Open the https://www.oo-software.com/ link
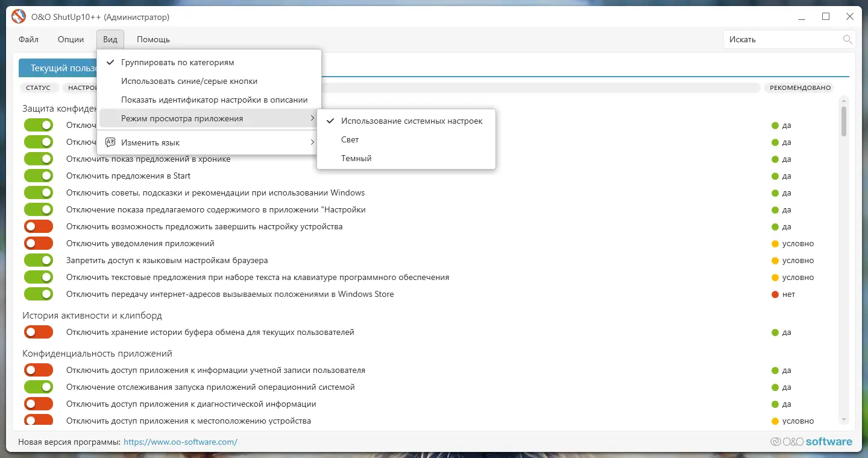 pyautogui.click(x=180, y=442)
